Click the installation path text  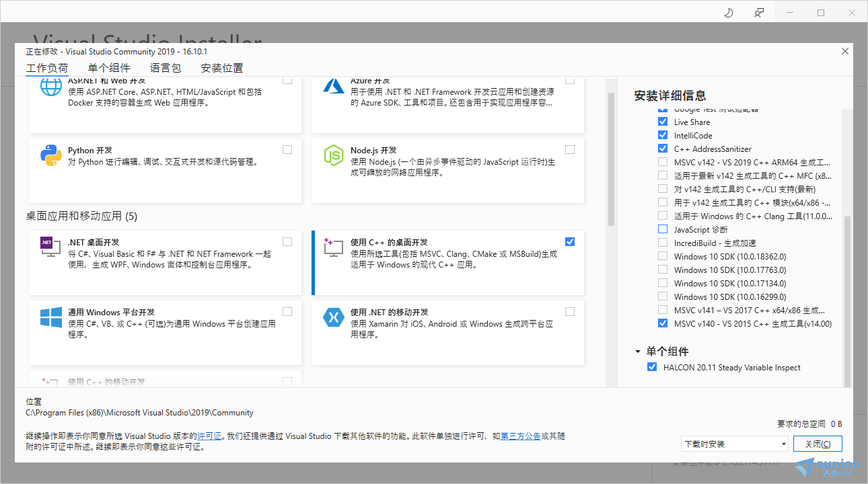coord(139,413)
